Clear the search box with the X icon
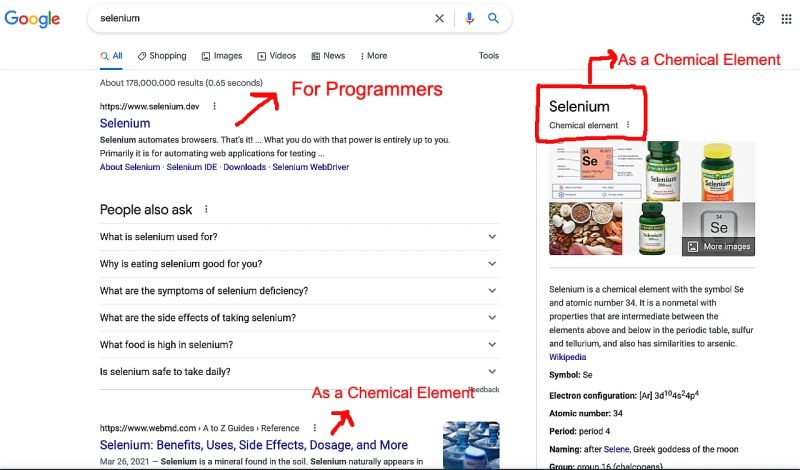Image resolution: width=800 pixels, height=470 pixels. tap(439, 18)
